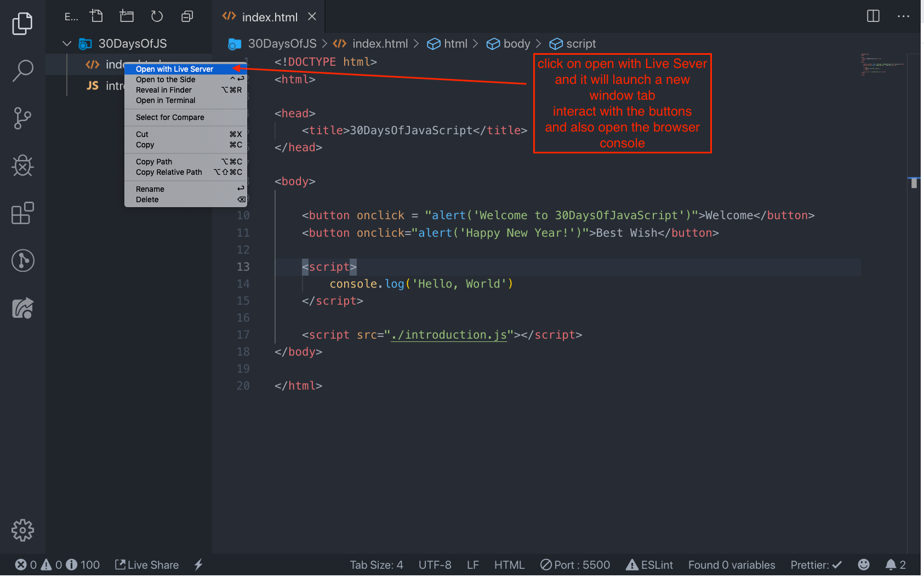Choose Rename from the context menu
The width and height of the screenshot is (924, 577).
(x=150, y=188)
